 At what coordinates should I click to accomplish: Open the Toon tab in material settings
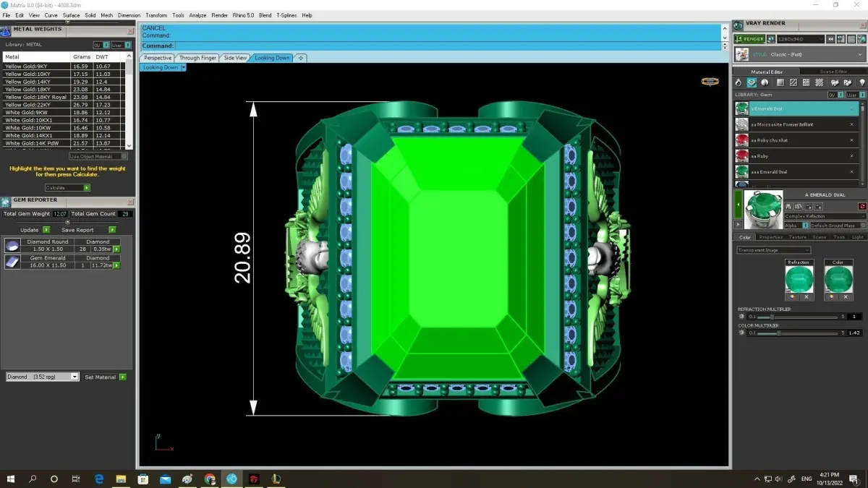coord(839,237)
